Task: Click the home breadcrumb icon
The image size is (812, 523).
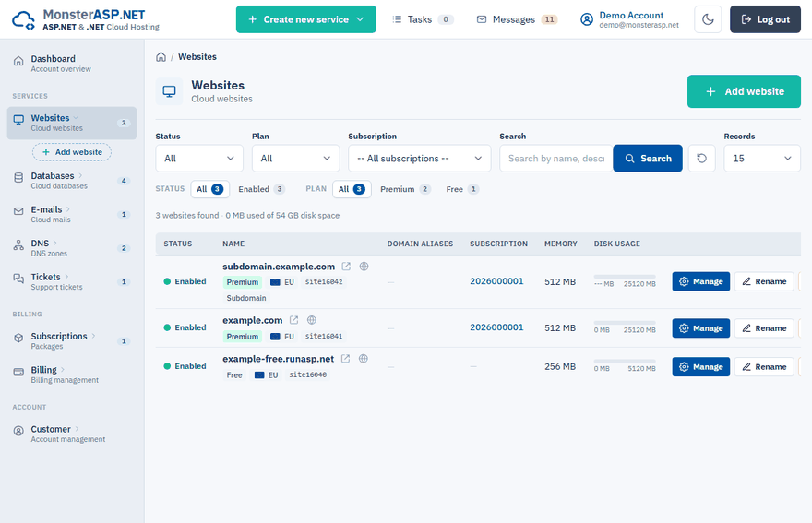Action: (x=161, y=57)
